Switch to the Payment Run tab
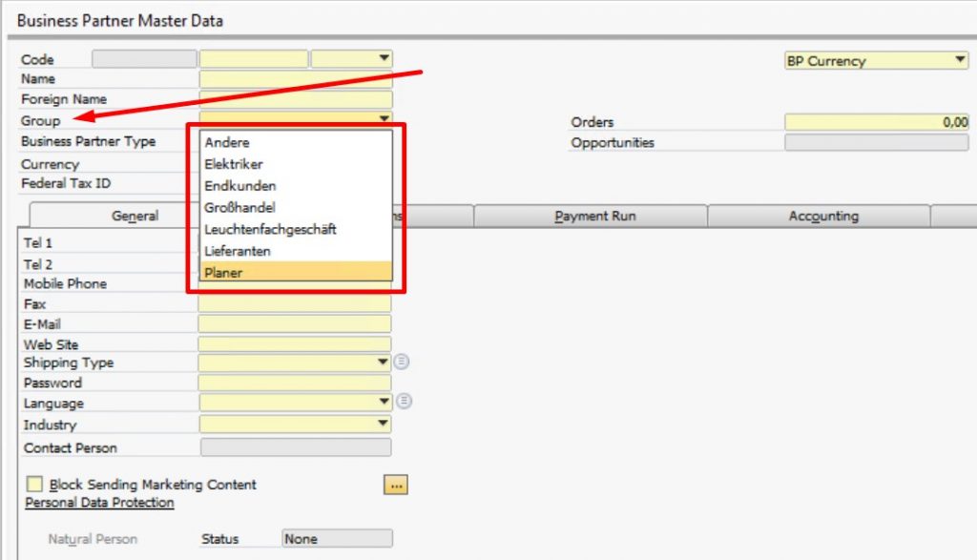The height and width of the screenshot is (560, 977). point(592,216)
